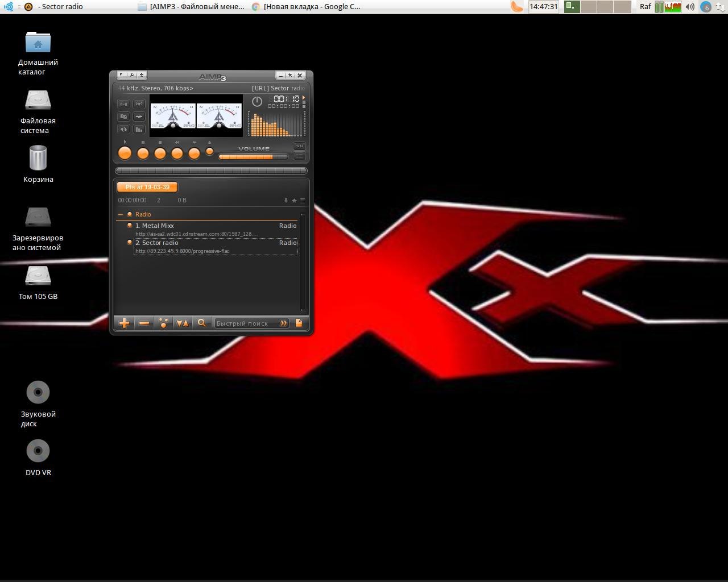Open 'Файловая система' desktop drive
The height and width of the screenshot is (582, 728).
[x=38, y=112]
